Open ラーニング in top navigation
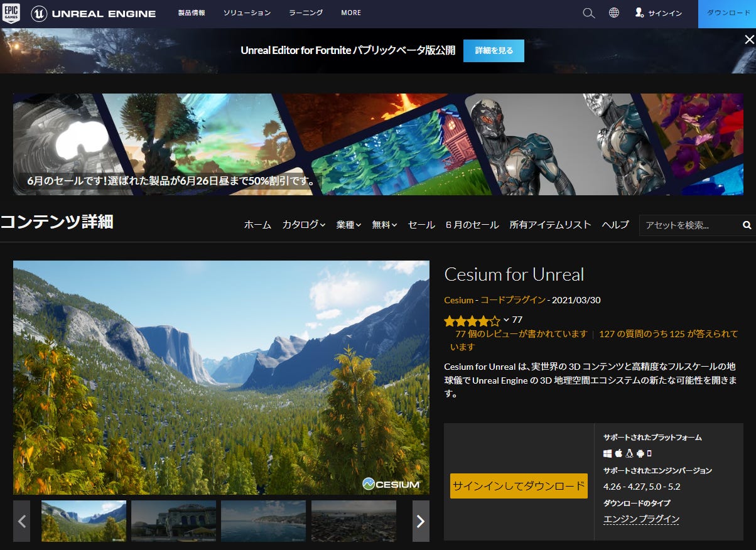This screenshot has height=550, width=756. [306, 13]
